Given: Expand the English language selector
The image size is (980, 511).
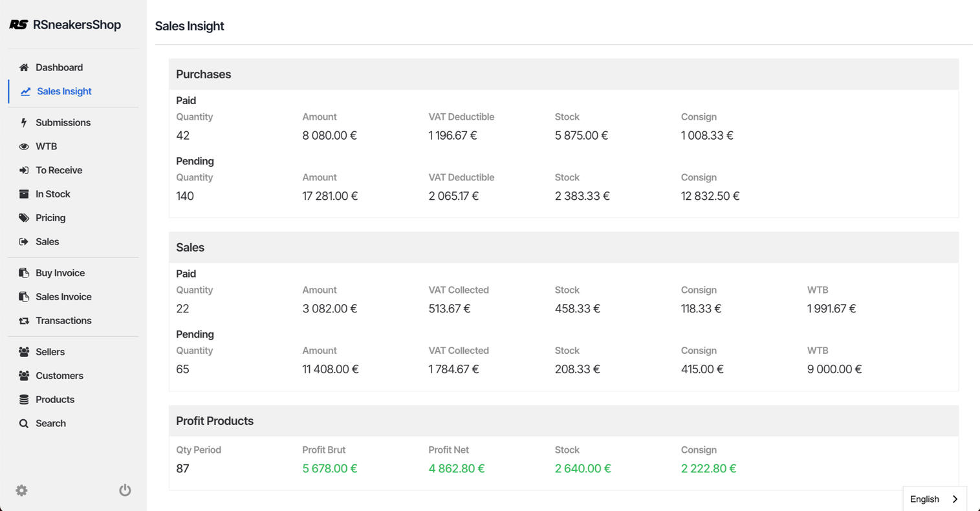Looking at the screenshot, I should point(924,499).
